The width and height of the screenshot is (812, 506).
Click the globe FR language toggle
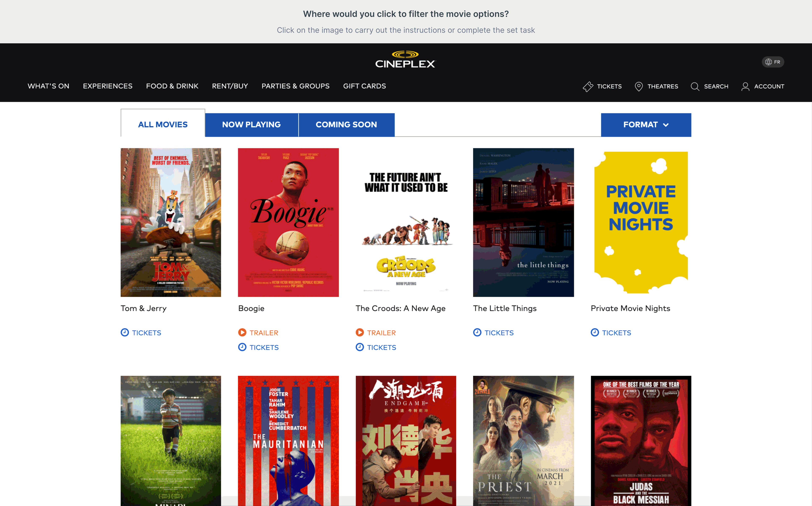click(772, 62)
